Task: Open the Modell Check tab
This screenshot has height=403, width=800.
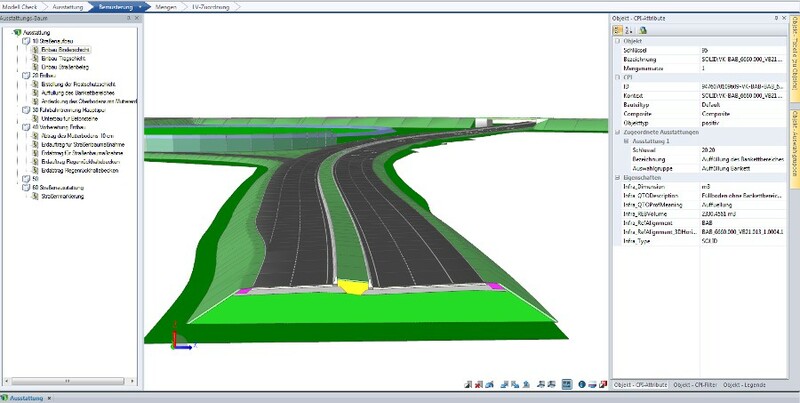Action: 22,6
